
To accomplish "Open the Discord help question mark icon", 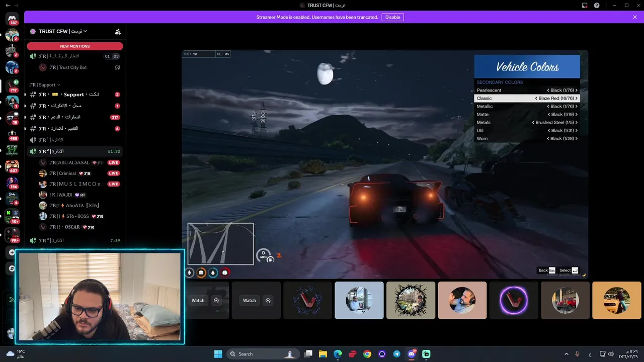I will click(x=597, y=5).
